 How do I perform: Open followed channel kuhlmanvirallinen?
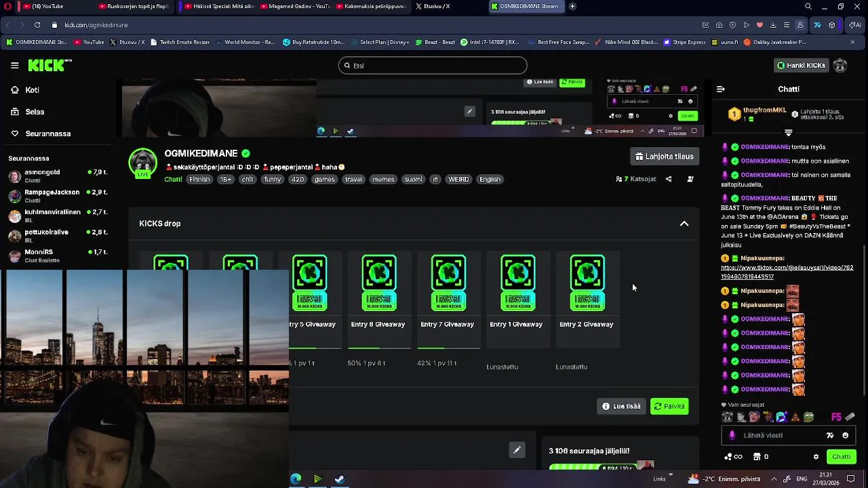tap(58, 216)
